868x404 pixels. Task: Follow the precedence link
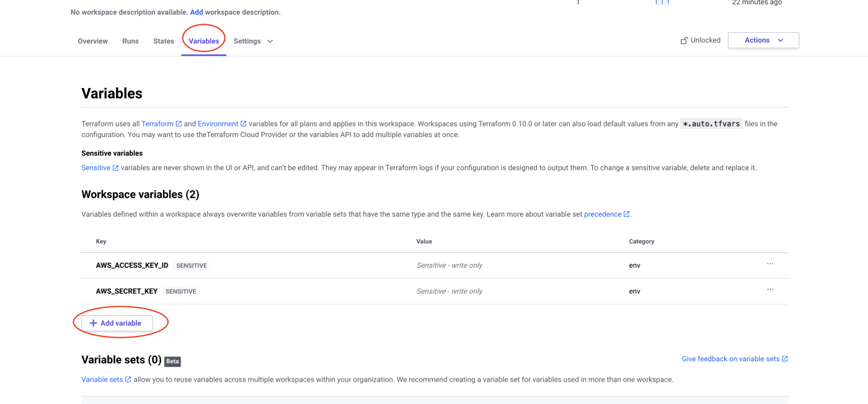point(603,214)
